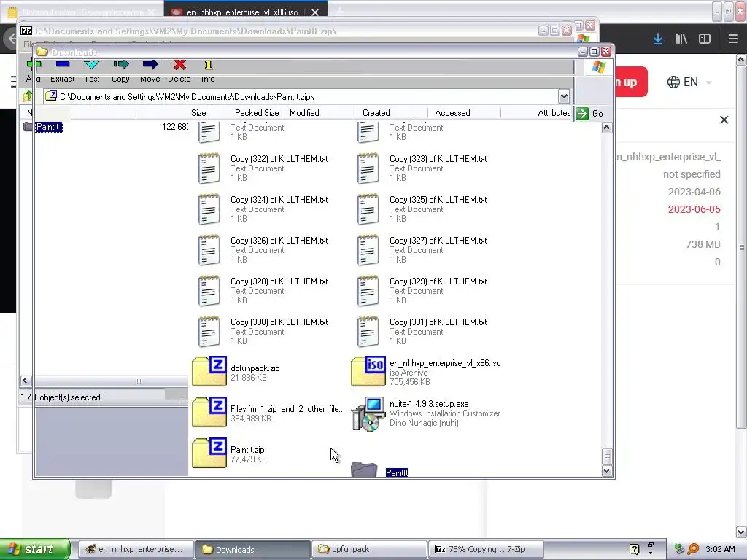Click the highlighted PaintIt folder label
The height and width of the screenshot is (560, 747).
(396, 472)
